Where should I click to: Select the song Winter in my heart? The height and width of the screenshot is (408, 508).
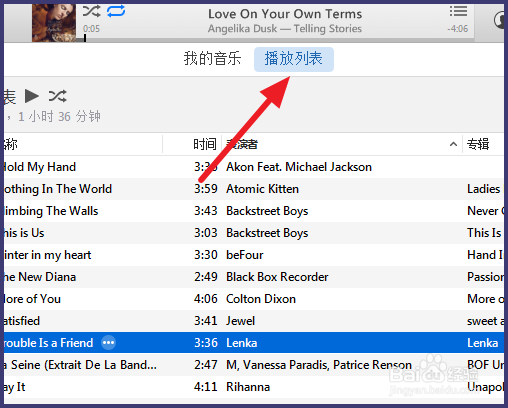(47, 255)
